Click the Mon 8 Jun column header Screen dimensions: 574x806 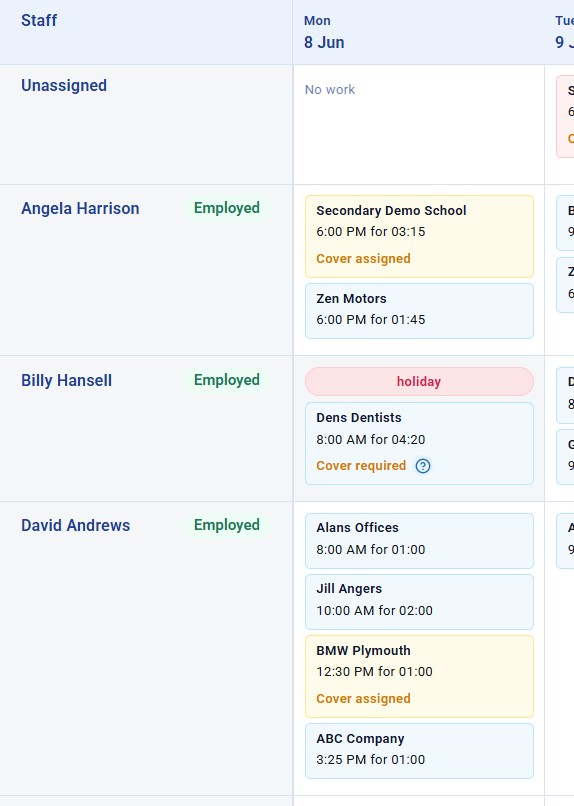(324, 32)
